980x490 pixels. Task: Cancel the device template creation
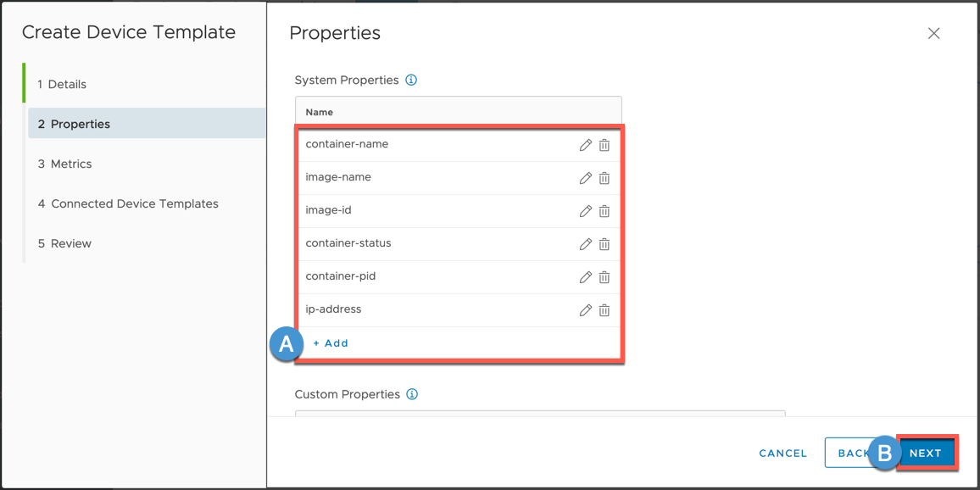[x=782, y=454]
